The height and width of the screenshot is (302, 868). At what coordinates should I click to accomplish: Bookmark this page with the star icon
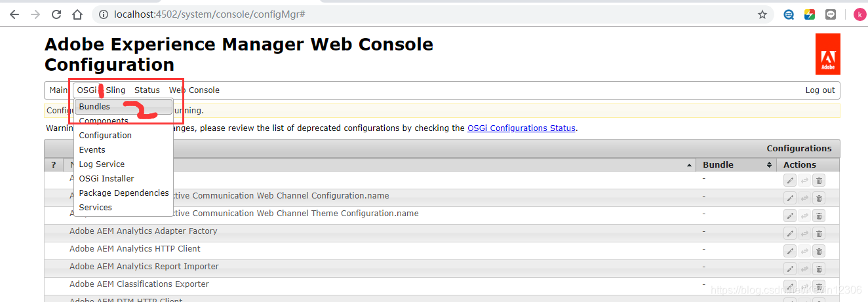pos(762,14)
